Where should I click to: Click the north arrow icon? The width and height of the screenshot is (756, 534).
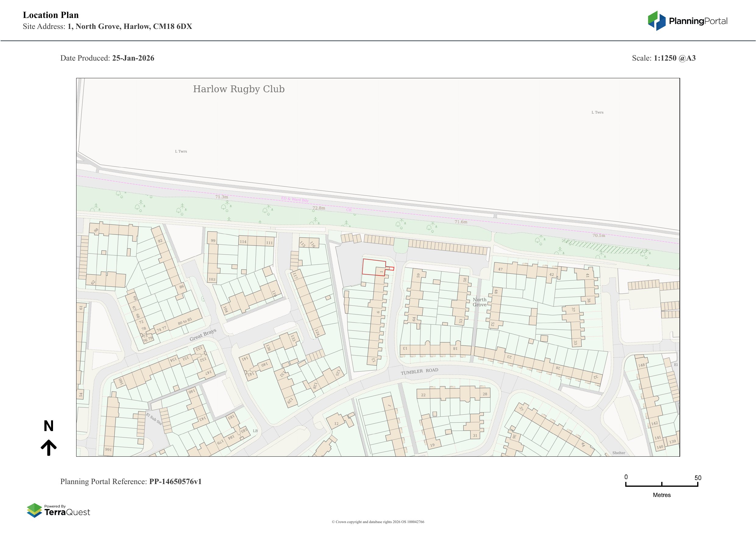[x=49, y=448]
